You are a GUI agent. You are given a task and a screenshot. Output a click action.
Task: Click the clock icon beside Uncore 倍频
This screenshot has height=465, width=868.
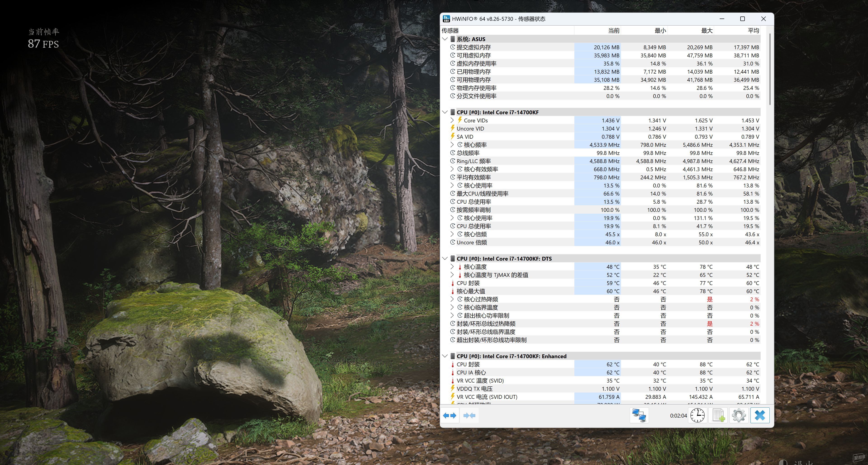[453, 242]
